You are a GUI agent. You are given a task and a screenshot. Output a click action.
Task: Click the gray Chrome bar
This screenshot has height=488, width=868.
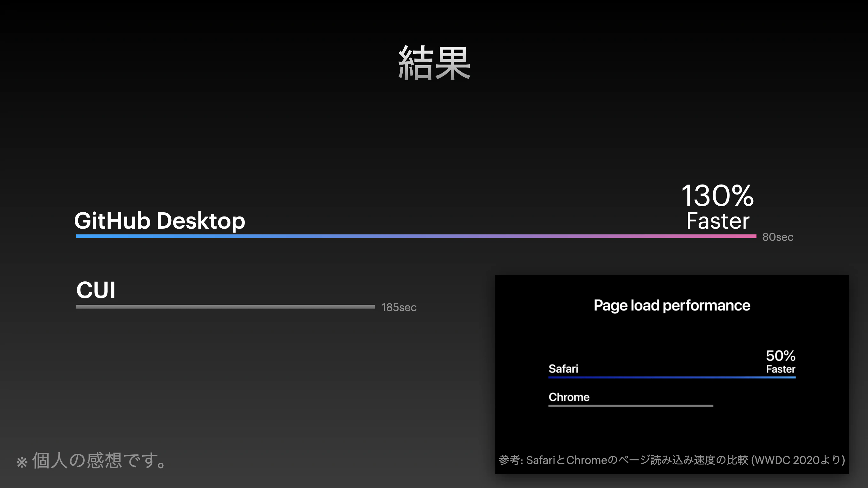pos(631,406)
